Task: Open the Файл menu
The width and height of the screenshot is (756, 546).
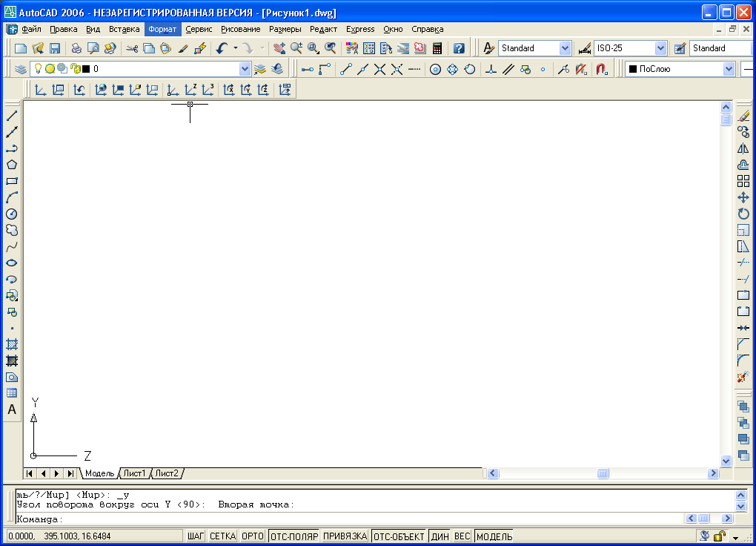Action: coord(31,29)
